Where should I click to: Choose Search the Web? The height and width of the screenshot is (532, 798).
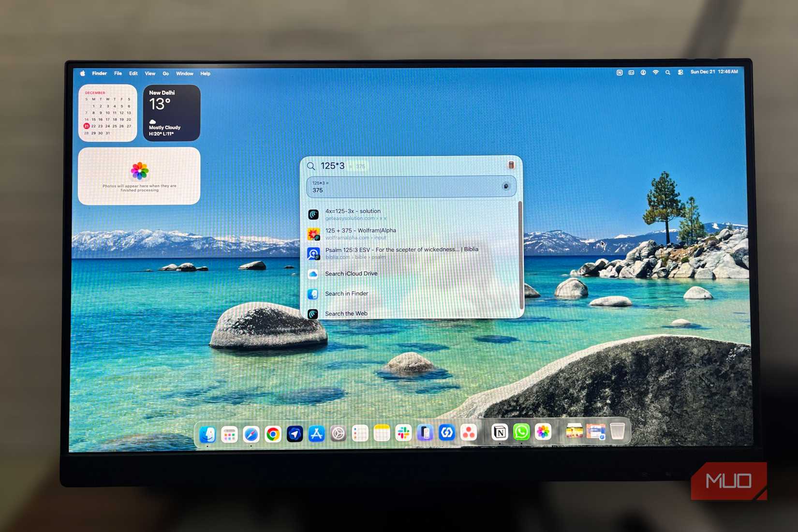pos(411,313)
